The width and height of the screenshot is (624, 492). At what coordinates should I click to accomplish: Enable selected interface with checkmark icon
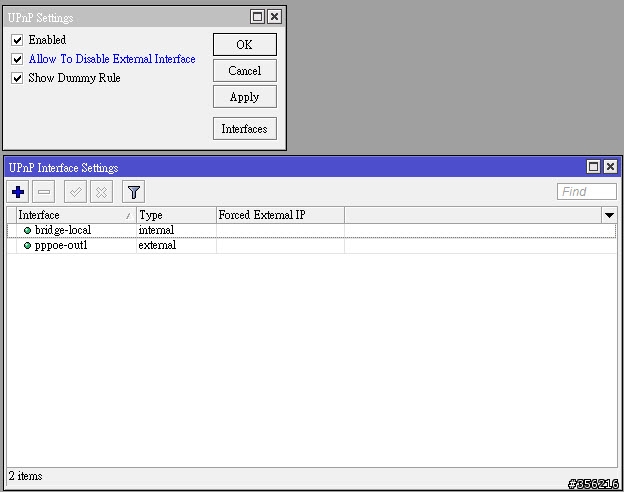[75, 192]
